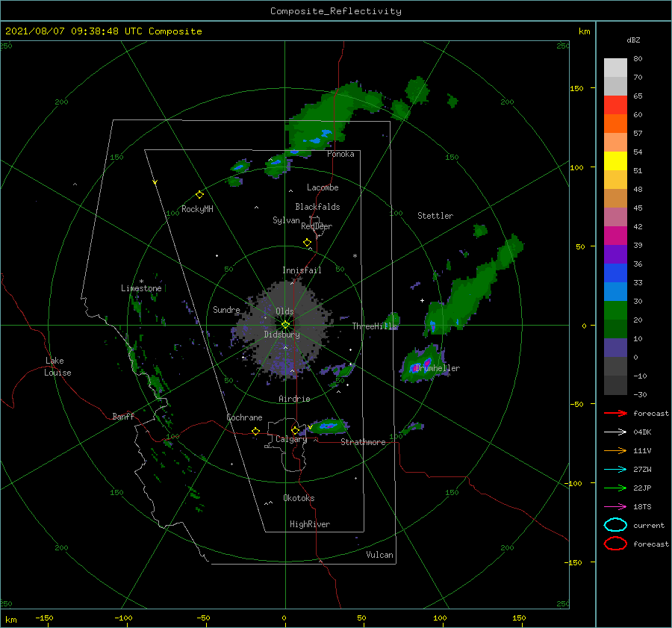
Task: Click the Blackfalds label
Action: point(317,207)
